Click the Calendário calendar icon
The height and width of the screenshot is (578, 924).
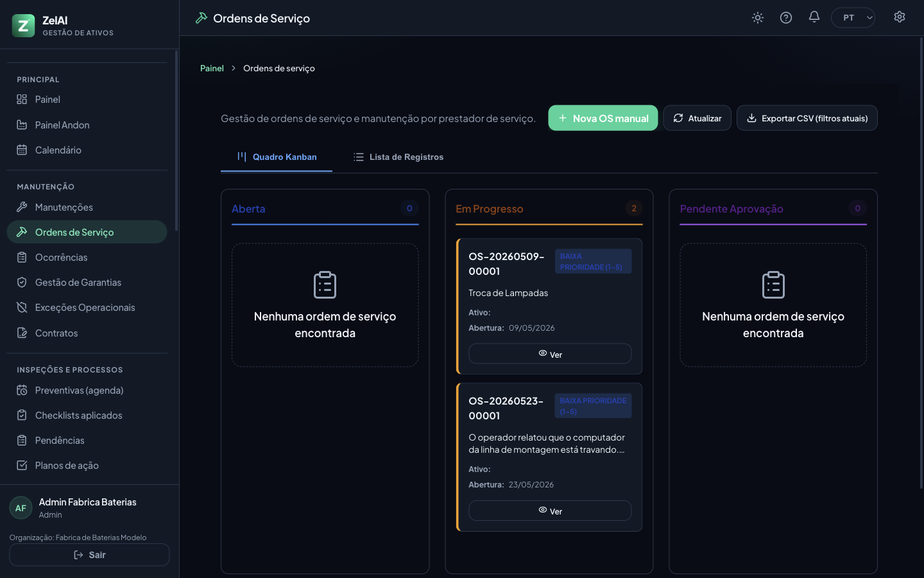pyautogui.click(x=22, y=150)
